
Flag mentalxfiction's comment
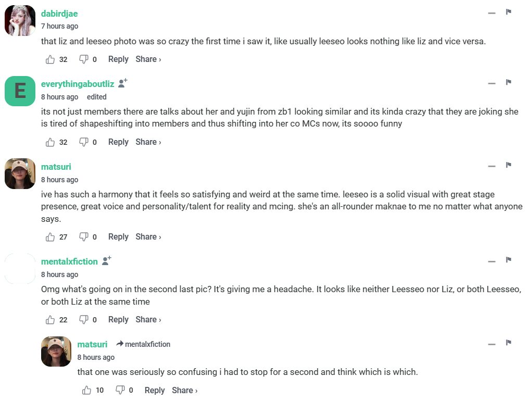point(509,260)
